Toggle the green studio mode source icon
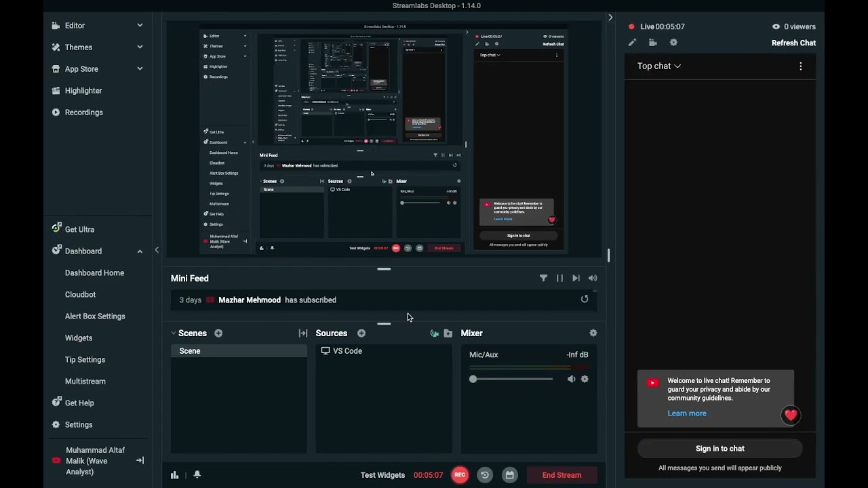This screenshot has width=868, height=488. pyautogui.click(x=435, y=333)
